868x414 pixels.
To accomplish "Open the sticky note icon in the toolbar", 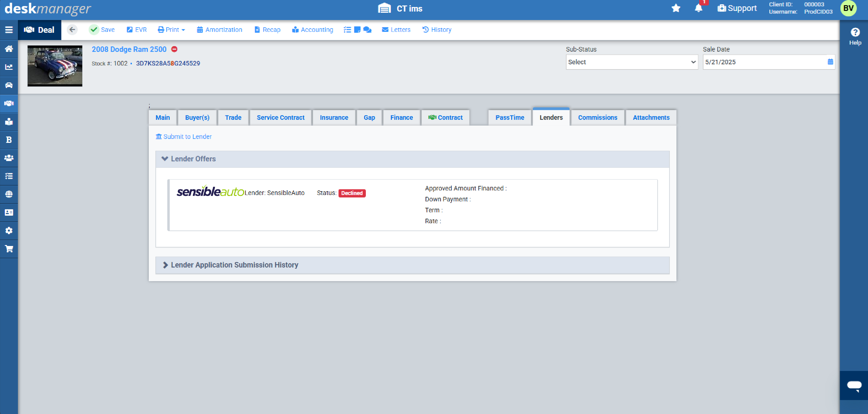I will pyautogui.click(x=357, y=30).
